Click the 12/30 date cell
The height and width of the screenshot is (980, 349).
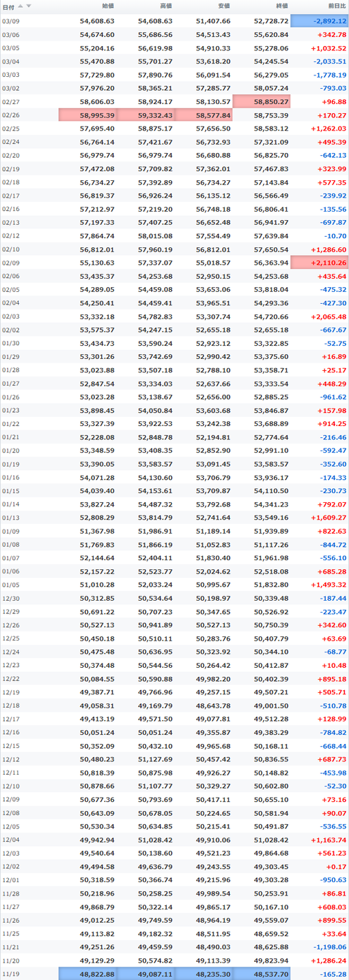10,599
